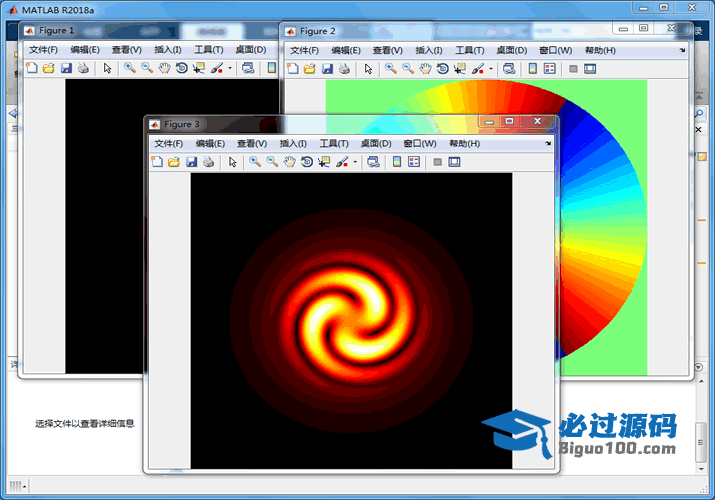Viewport: 715px width, 500px height.
Task: Expand the Brush dropdown arrow in Figure 1
Action: 229,69
